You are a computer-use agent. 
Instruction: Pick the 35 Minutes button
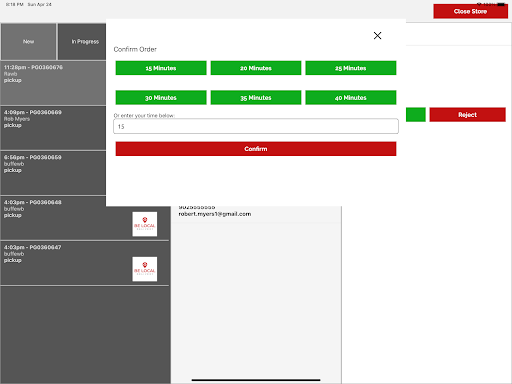[x=256, y=98]
